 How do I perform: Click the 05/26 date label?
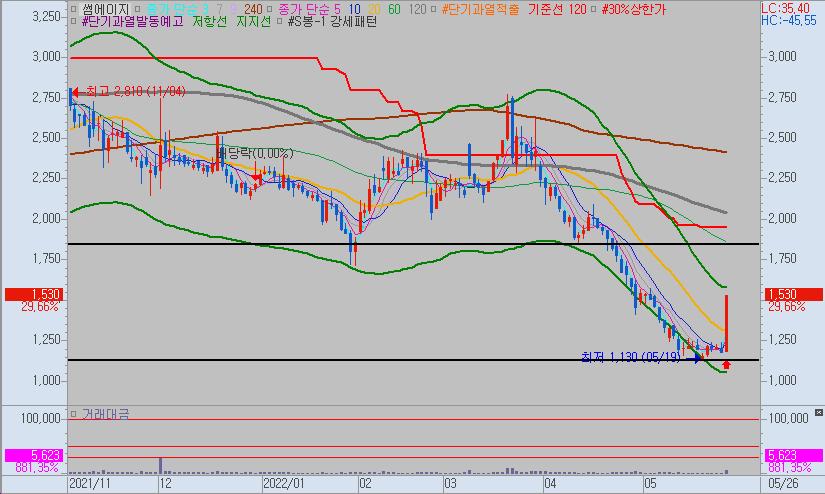pos(784,483)
